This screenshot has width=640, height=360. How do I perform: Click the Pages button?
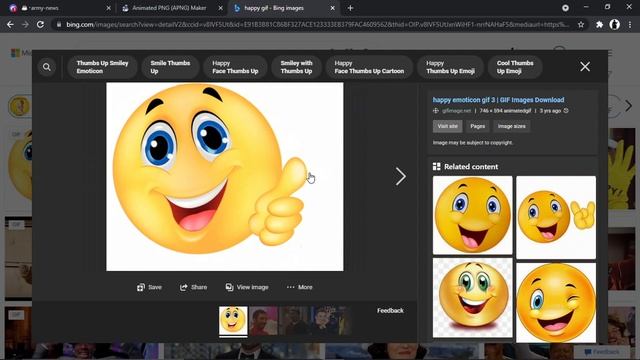tap(477, 126)
